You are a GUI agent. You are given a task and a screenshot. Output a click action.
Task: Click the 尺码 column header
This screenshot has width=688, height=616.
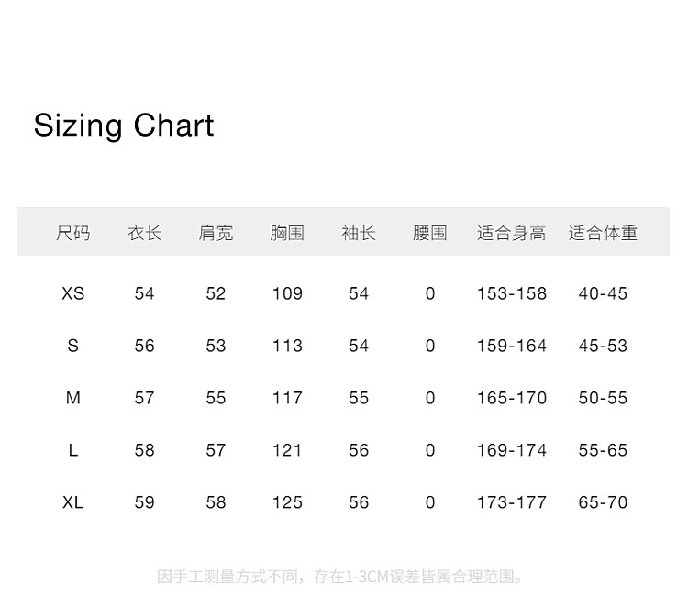[73, 233]
